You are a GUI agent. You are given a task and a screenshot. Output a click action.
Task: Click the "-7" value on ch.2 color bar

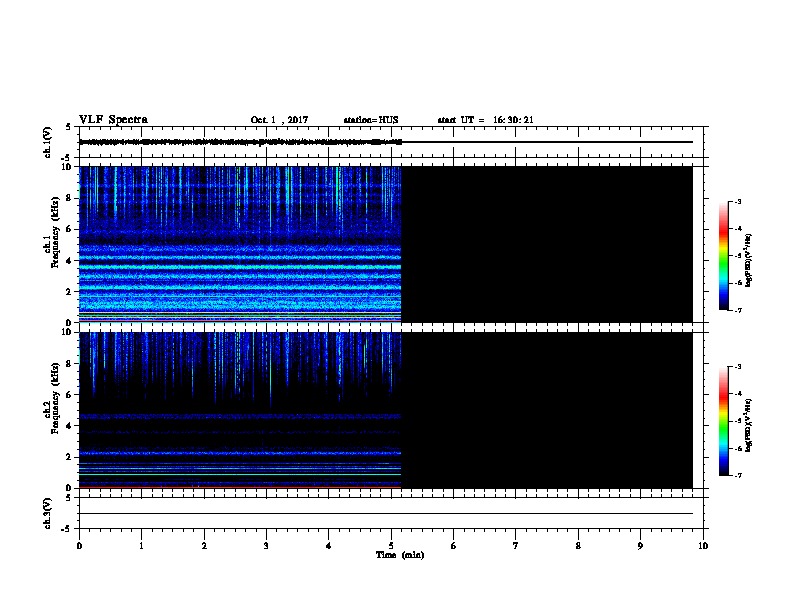click(737, 476)
